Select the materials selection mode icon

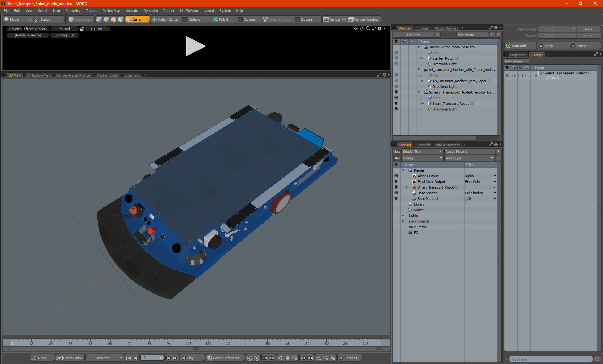121,19
